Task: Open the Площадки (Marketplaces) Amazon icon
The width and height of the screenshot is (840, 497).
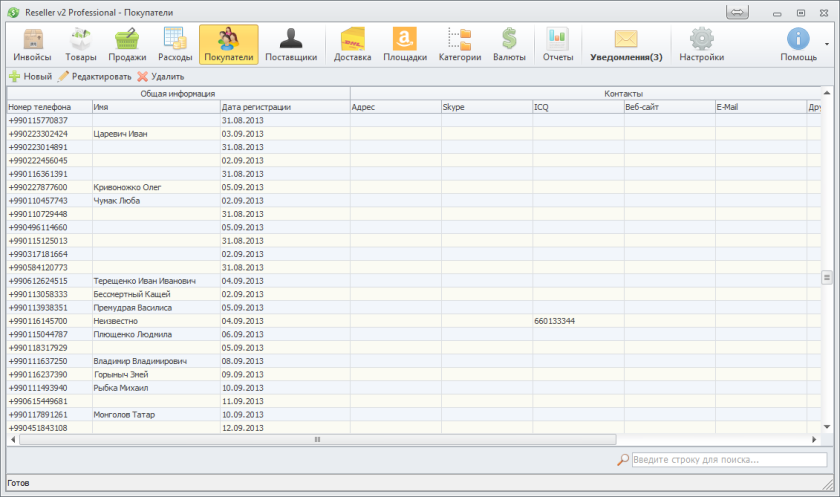Action: point(405,39)
